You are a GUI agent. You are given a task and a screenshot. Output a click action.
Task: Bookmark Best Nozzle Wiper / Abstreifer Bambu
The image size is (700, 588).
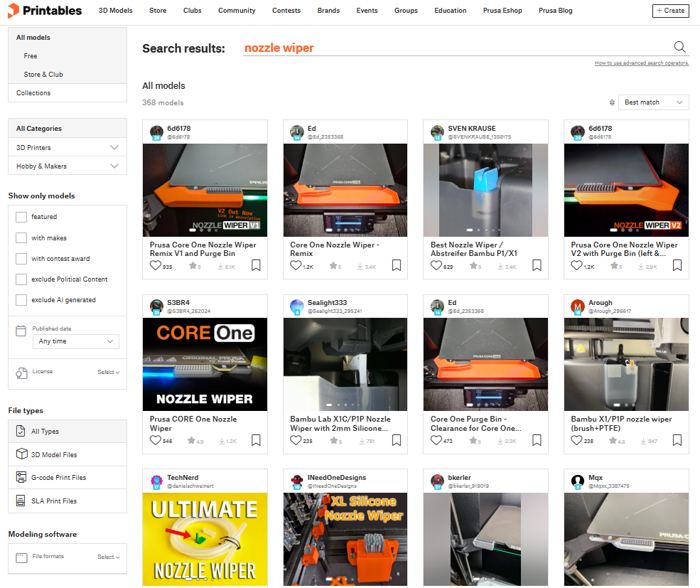[x=537, y=265]
